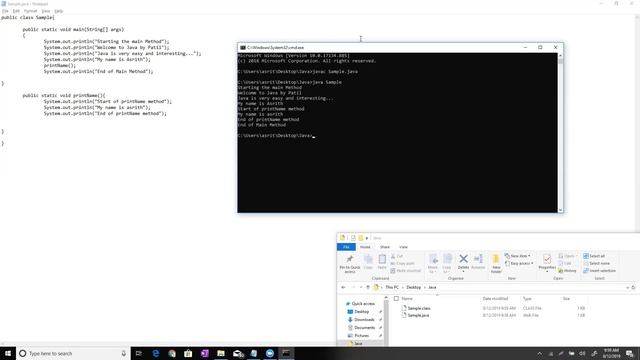Expand the Open dropdown in Explorer ribbon

tap(577, 256)
